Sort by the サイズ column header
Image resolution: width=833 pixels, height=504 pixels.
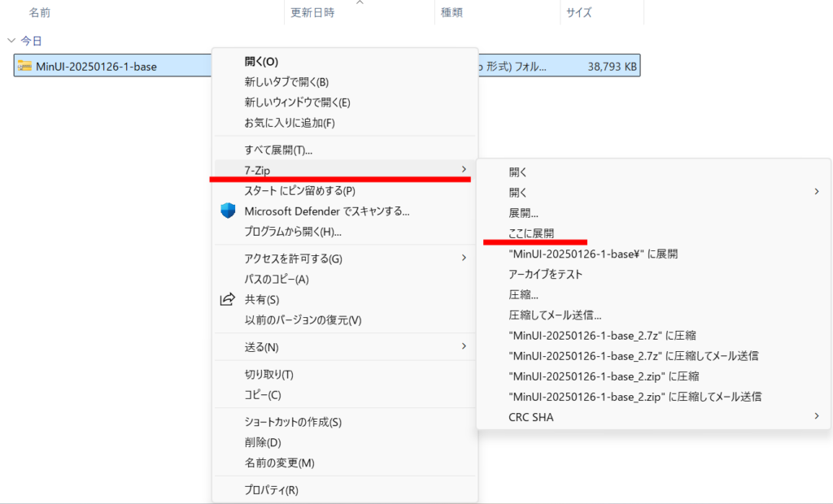578,12
